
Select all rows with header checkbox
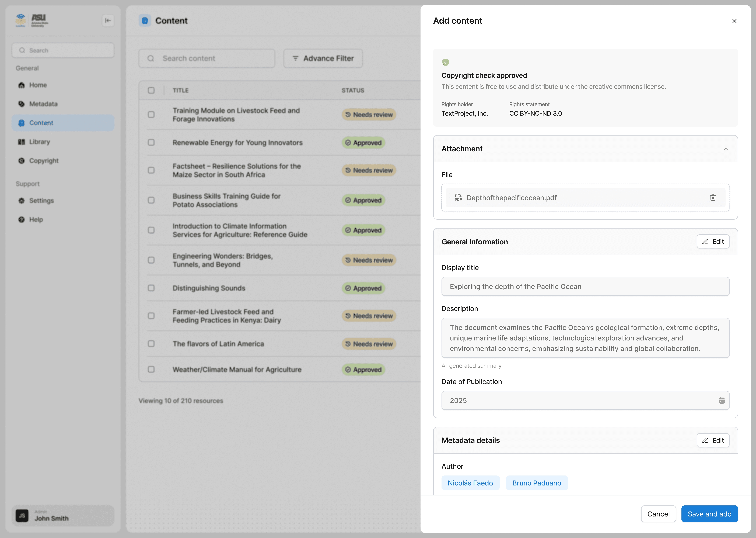click(151, 90)
